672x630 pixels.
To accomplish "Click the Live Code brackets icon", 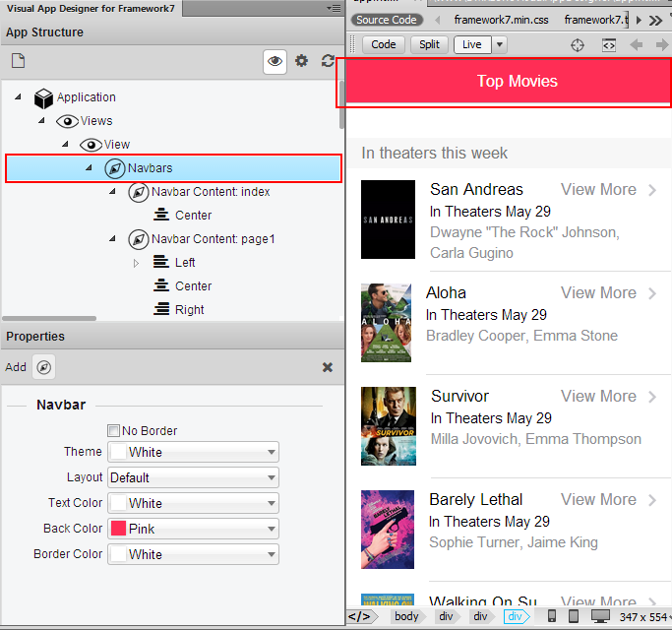I will tap(609, 45).
